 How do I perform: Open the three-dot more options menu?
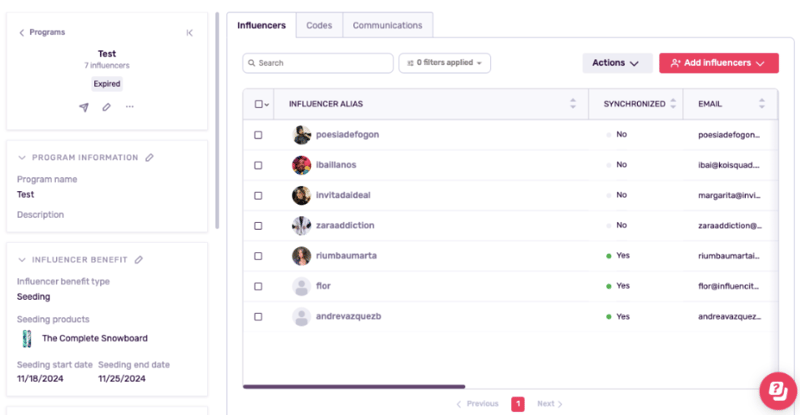pyautogui.click(x=130, y=107)
